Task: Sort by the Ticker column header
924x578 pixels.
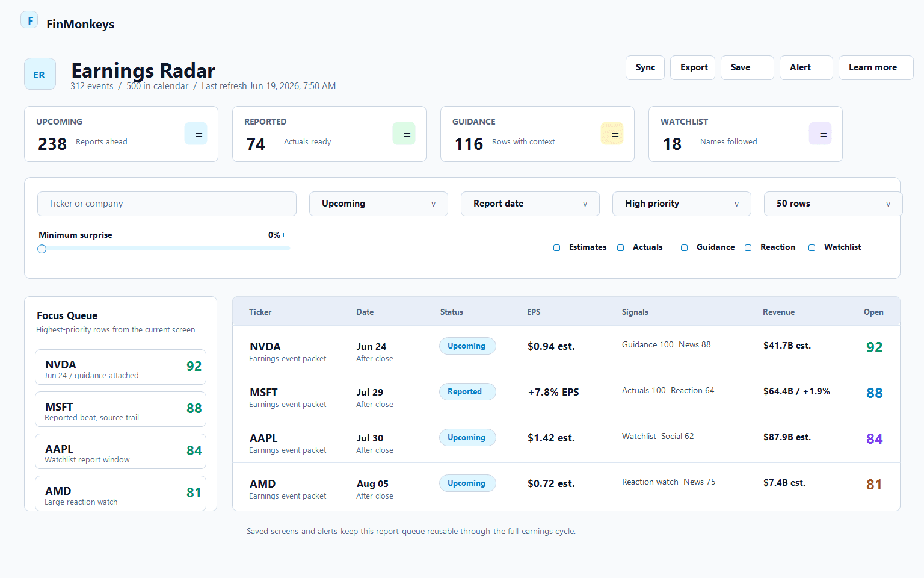Action: (260, 312)
